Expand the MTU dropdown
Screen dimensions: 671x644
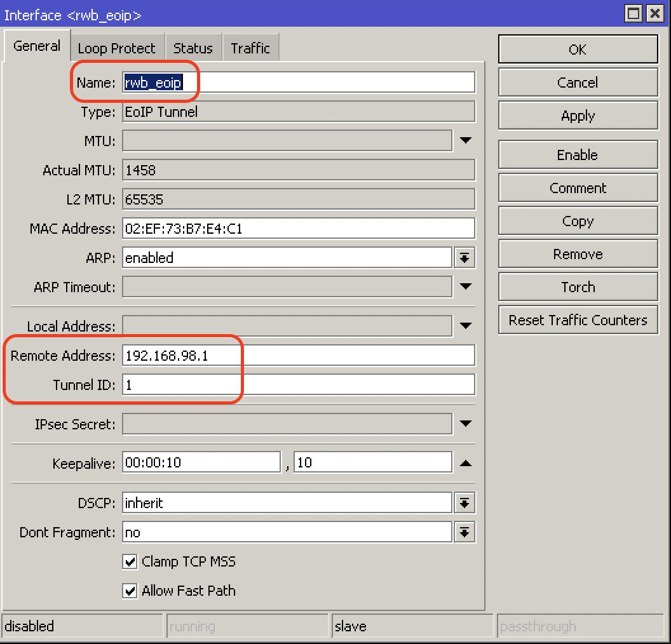[465, 140]
